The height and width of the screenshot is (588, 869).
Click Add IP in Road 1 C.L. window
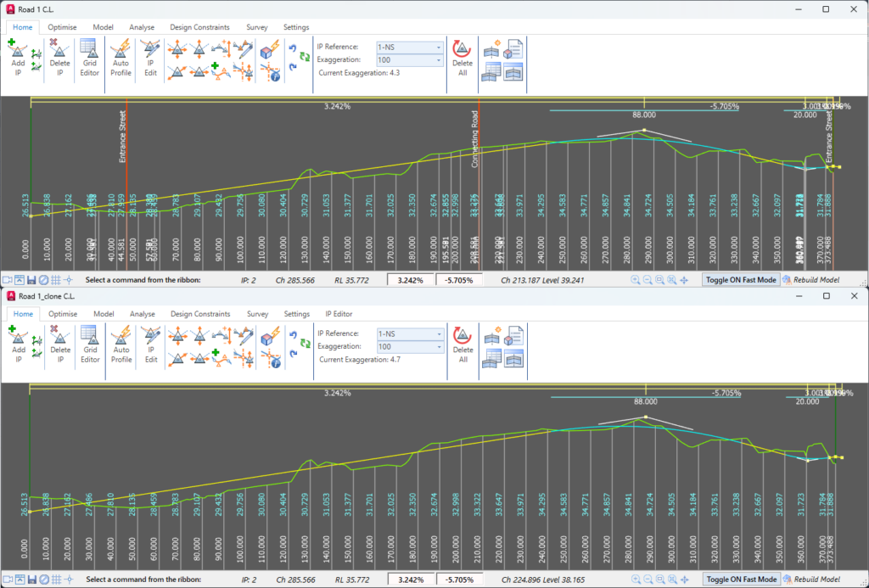coord(18,59)
